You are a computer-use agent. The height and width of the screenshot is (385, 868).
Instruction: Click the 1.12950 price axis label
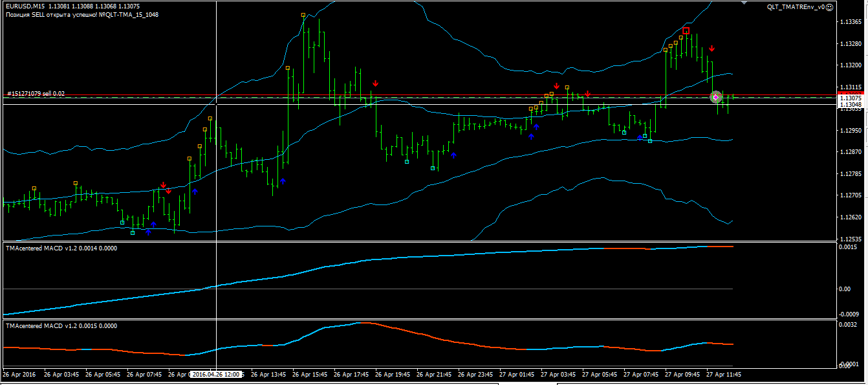click(850, 130)
